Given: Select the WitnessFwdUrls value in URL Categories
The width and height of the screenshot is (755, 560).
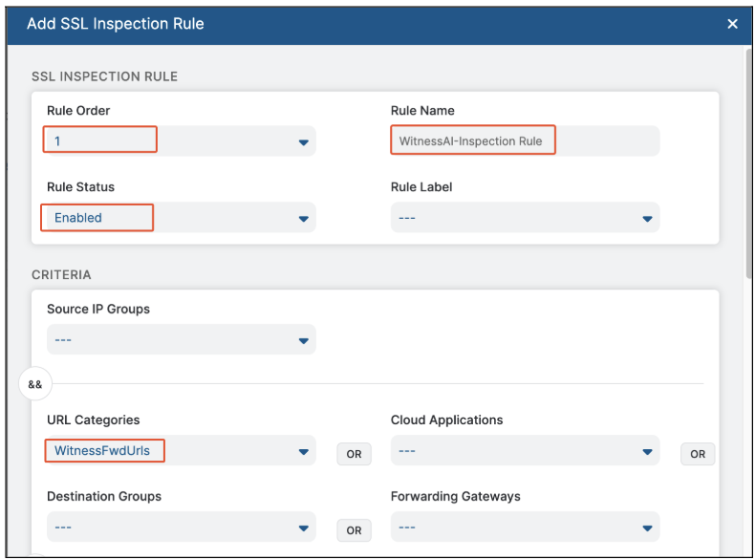Looking at the screenshot, I should (x=102, y=451).
